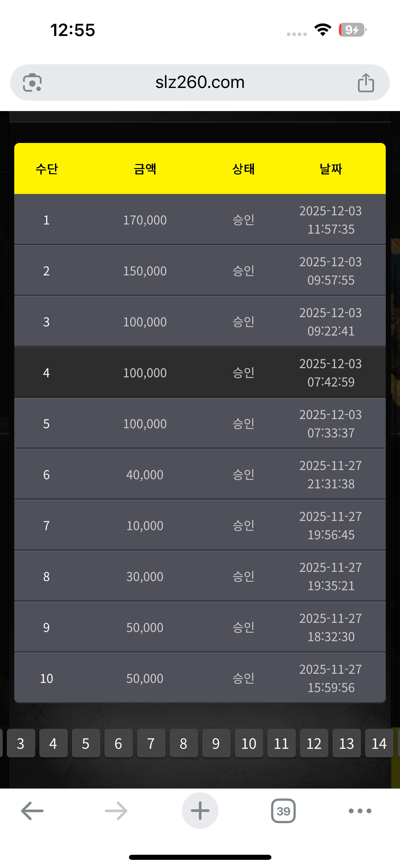Go to page 5 in pagination

tap(86, 744)
